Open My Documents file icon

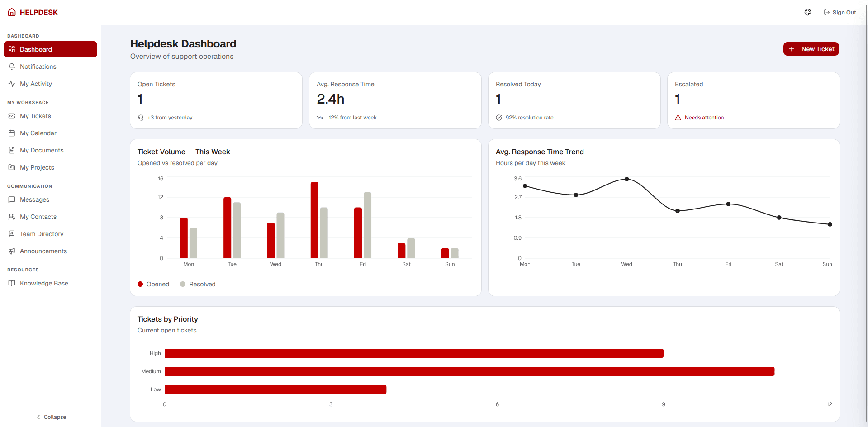12,150
